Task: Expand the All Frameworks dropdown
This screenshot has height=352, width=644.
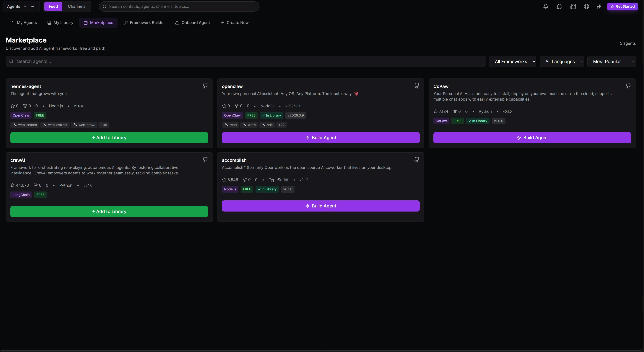Action: coord(513,61)
